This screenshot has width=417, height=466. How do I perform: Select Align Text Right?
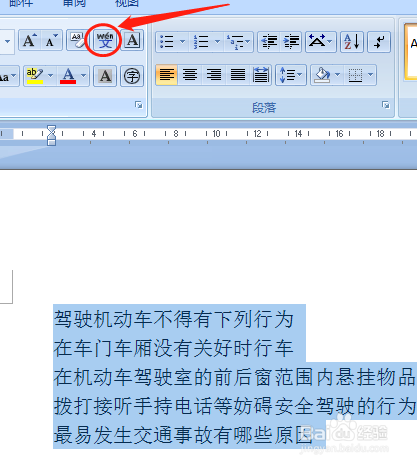(x=214, y=75)
